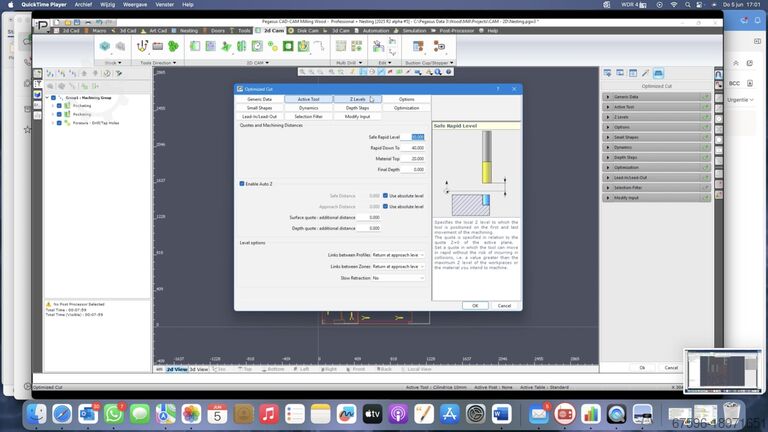Open the Depth Steps tab

[357, 108]
